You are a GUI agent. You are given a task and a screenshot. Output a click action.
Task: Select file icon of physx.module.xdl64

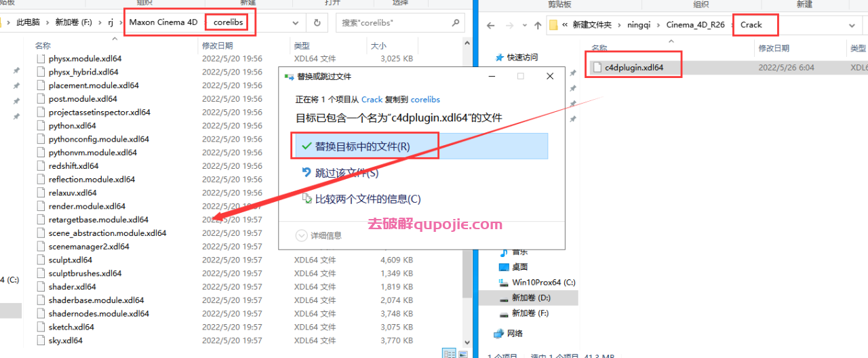pyautogui.click(x=41, y=59)
